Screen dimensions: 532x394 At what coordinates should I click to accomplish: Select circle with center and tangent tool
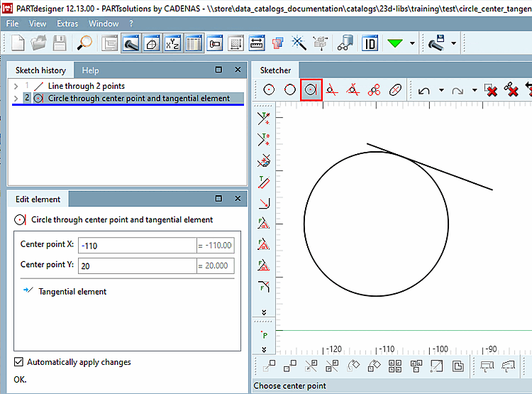311,89
